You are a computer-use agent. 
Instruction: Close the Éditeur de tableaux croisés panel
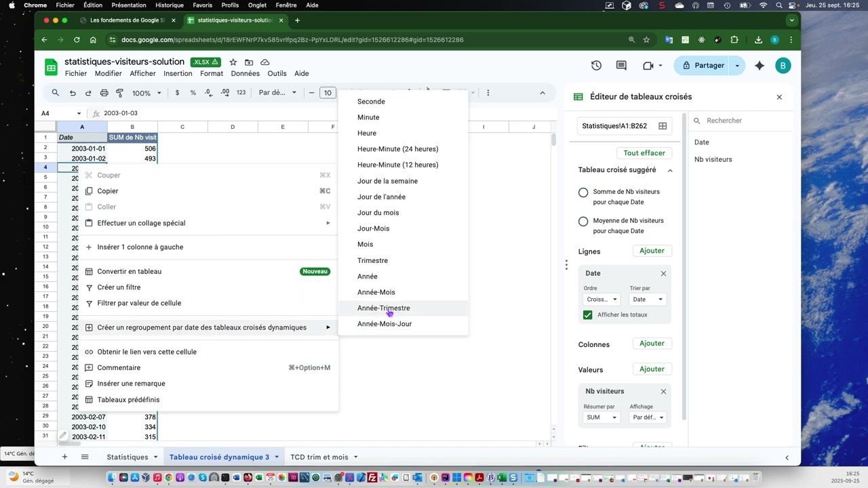pos(779,97)
